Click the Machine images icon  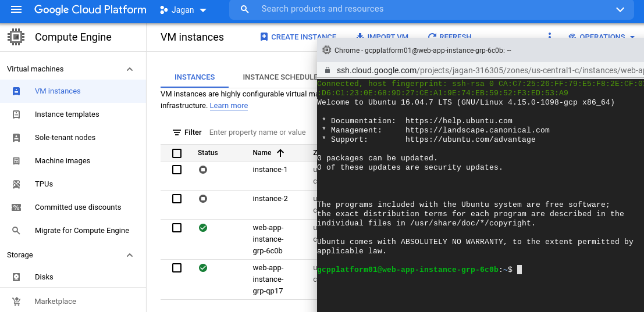pyautogui.click(x=16, y=161)
